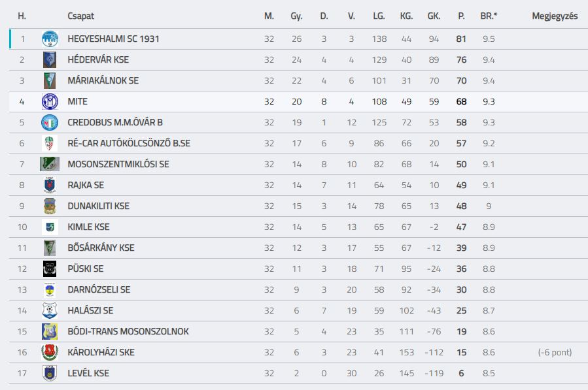Click the Halászi SE football crest
588x390 pixels.
(50, 310)
